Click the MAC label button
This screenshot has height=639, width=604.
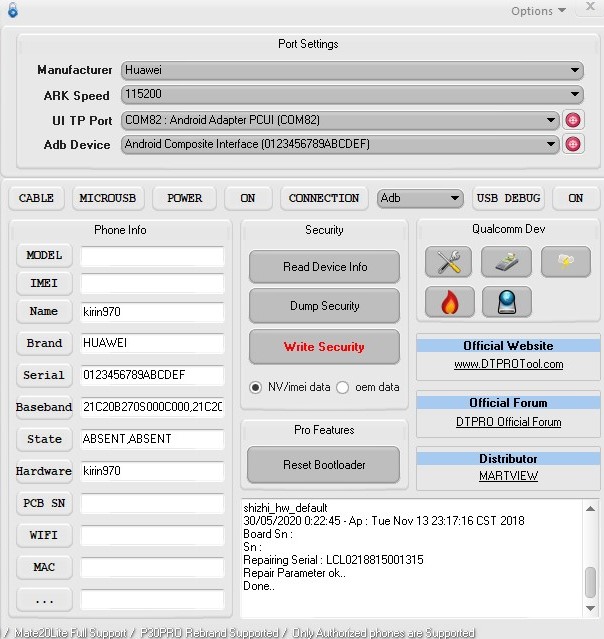(44, 567)
